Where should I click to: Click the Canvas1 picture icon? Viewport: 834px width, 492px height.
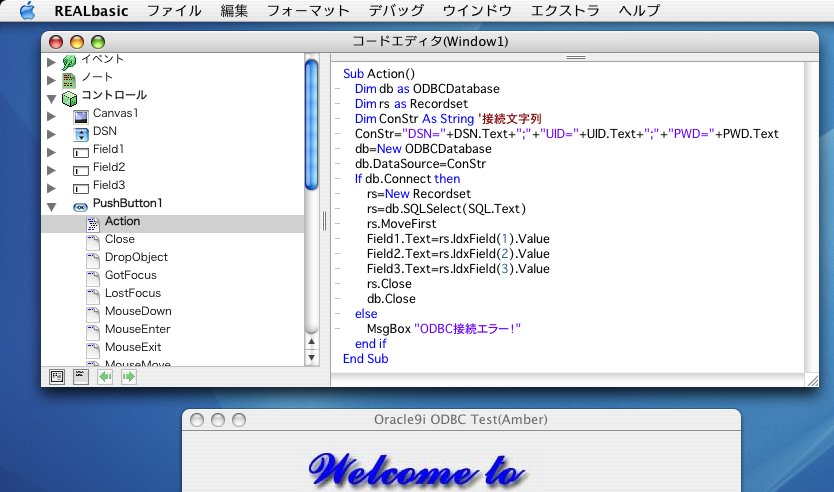81,116
